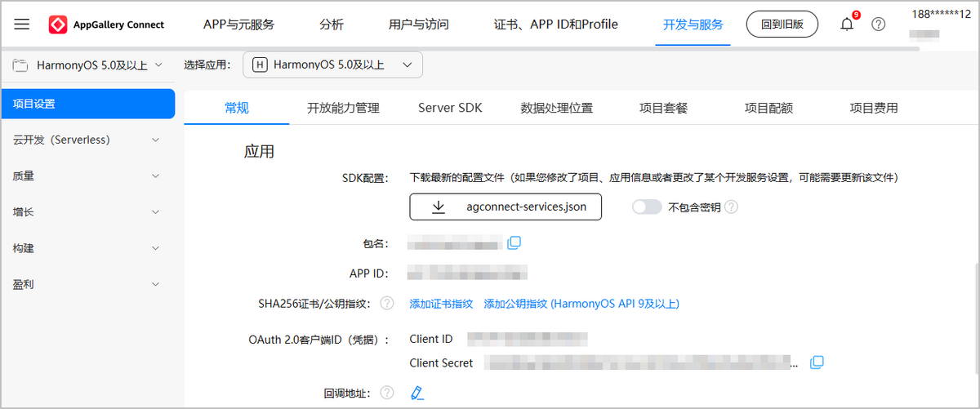Click the 添加证书指纹 link
This screenshot has width=980, height=409.
pos(441,304)
